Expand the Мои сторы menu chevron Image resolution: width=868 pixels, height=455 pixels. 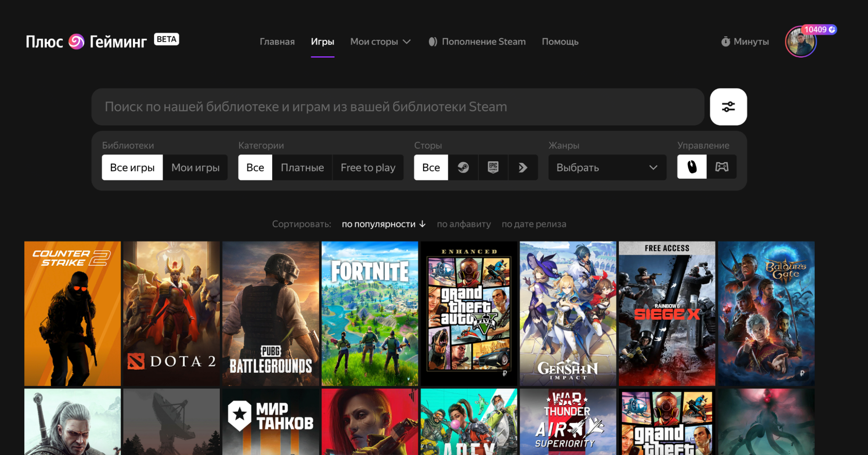[x=407, y=42]
